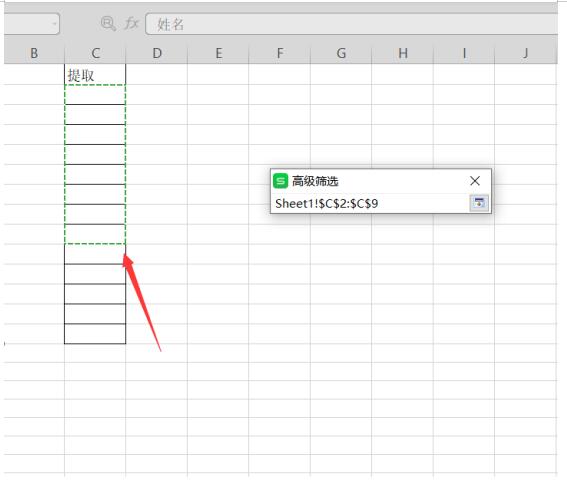Viewport: 567px width, 480px height.
Task: Select column J header
Action: click(x=525, y=53)
